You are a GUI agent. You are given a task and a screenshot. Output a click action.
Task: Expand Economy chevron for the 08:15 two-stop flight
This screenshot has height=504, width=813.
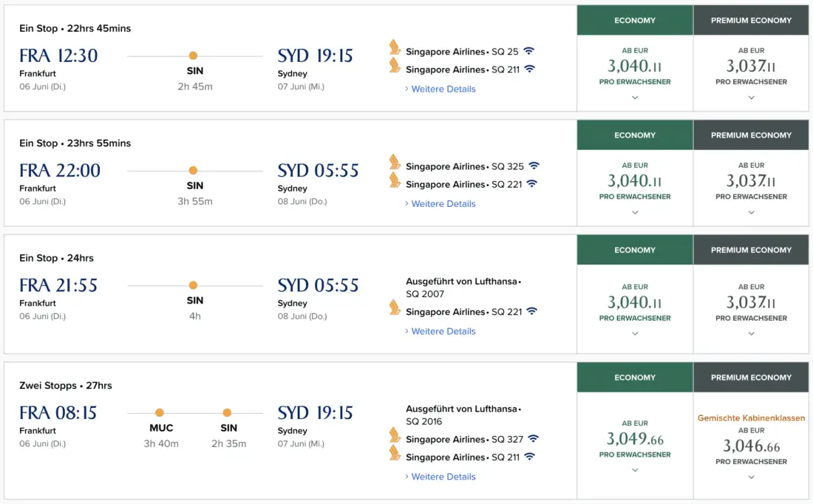coord(635,471)
